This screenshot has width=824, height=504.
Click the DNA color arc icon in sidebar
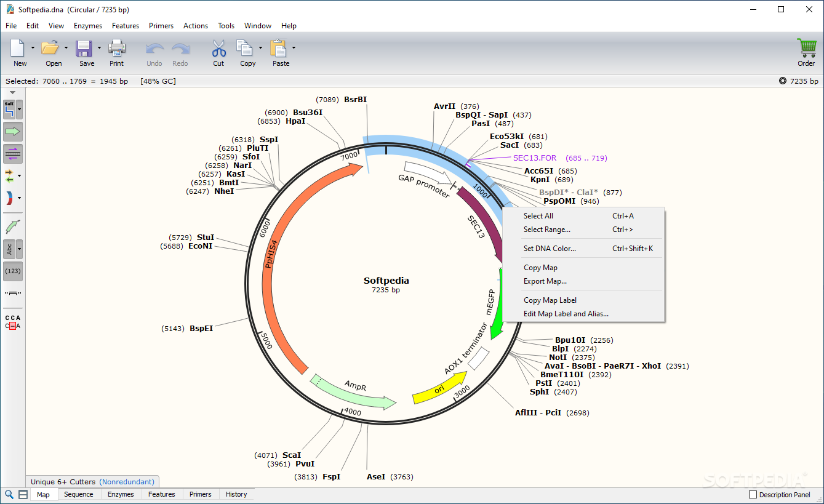pyautogui.click(x=9, y=198)
